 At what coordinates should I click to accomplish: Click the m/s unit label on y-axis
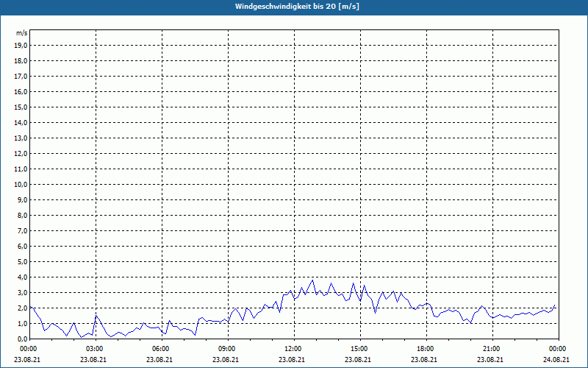pos(22,33)
